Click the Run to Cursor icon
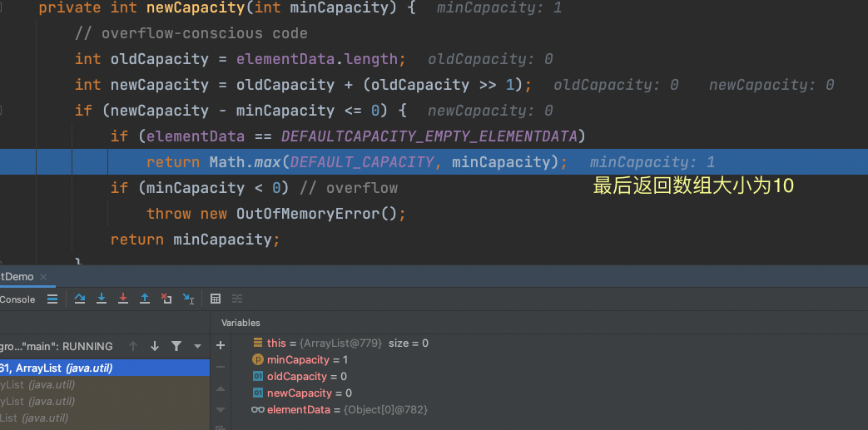Viewport: 868px width, 430px height. (188, 299)
